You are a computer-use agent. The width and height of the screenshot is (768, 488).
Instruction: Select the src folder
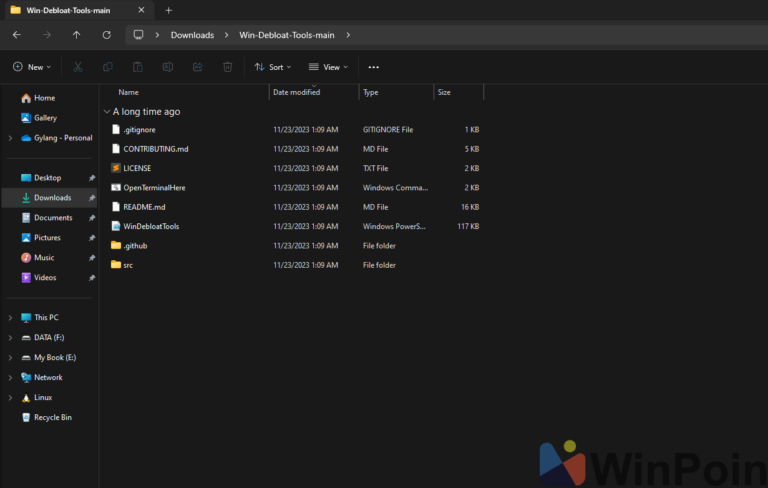pos(128,265)
